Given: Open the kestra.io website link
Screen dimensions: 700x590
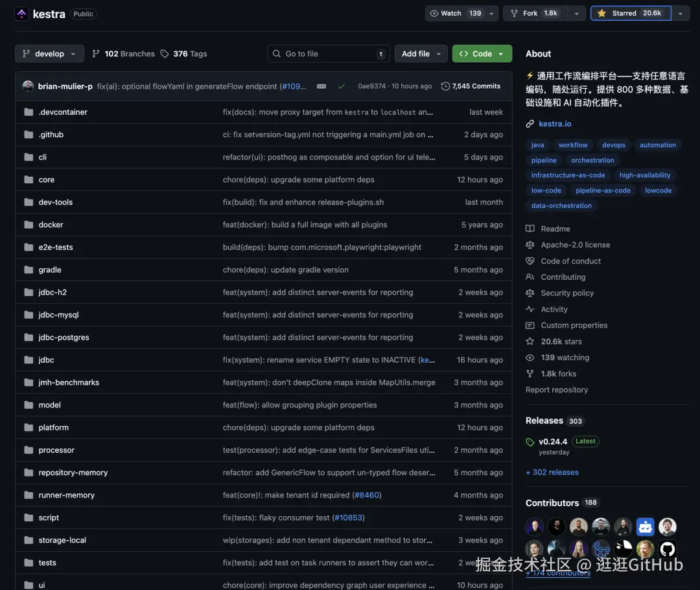Looking at the screenshot, I should coord(555,124).
